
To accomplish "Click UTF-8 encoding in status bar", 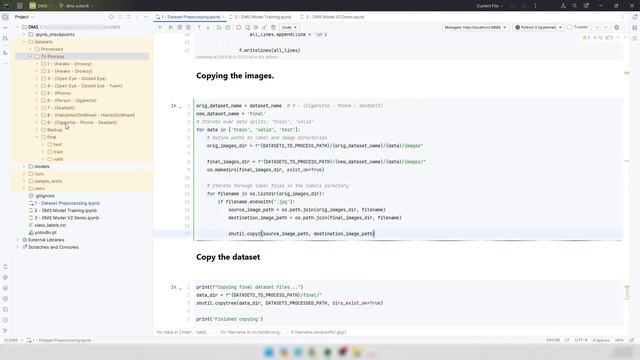I will [x=581, y=340].
